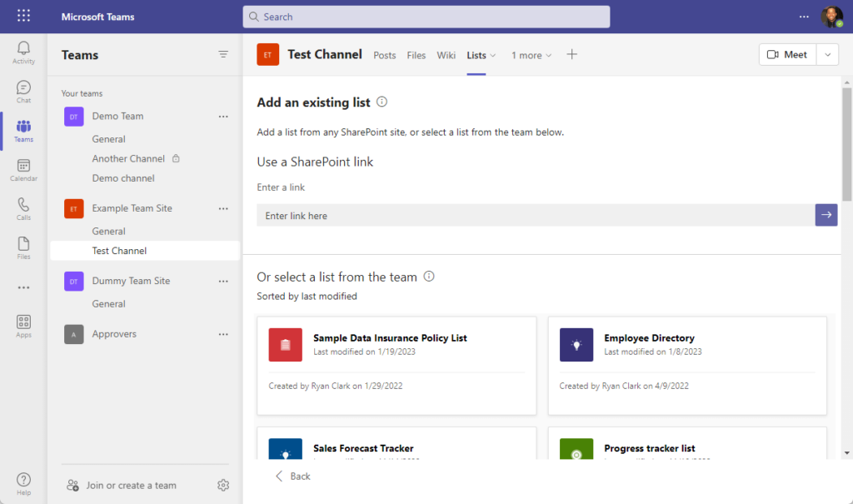853x504 pixels.
Task: Expand the Lists tab dropdown chevron
Action: (x=493, y=56)
